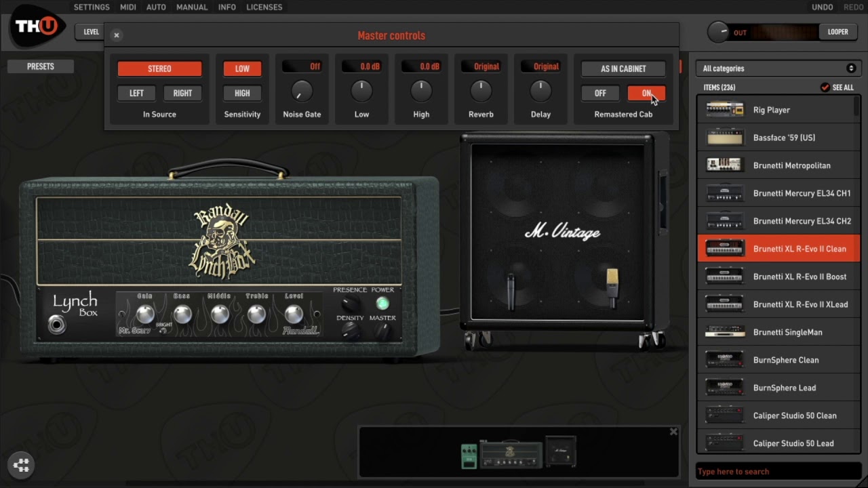Click the amp input jack
868x488 pixels.
point(58,325)
